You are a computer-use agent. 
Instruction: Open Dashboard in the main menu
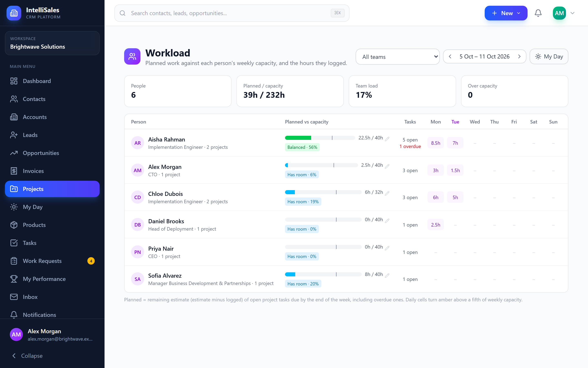click(52, 81)
